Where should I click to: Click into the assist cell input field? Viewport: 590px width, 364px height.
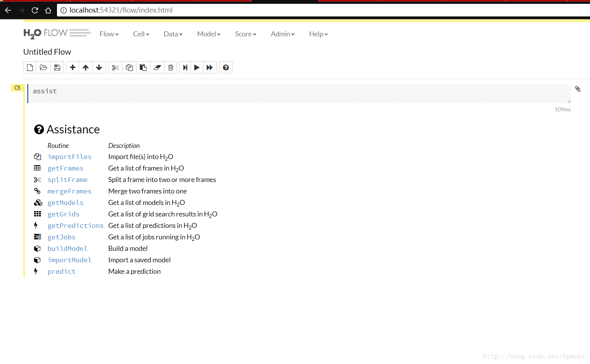[x=299, y=94]
